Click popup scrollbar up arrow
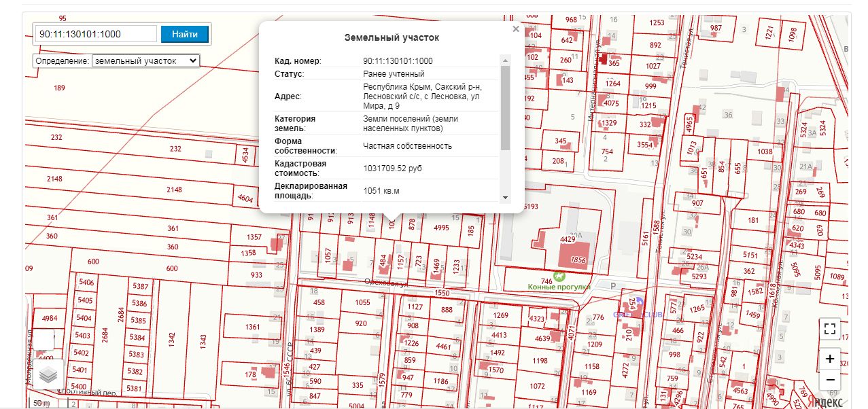 pyautogui.click(x=505, y=60)
